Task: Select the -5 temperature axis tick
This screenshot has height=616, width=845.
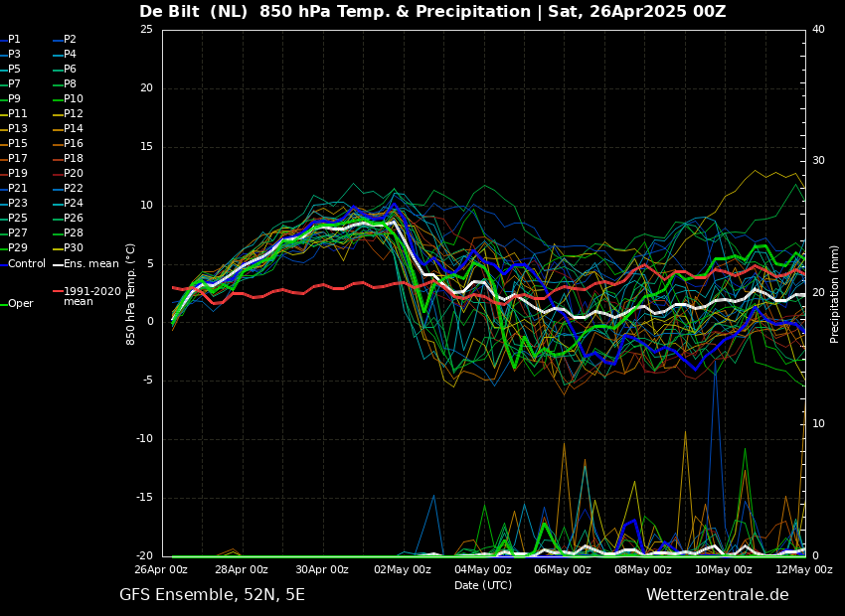Action: (148, 381)
